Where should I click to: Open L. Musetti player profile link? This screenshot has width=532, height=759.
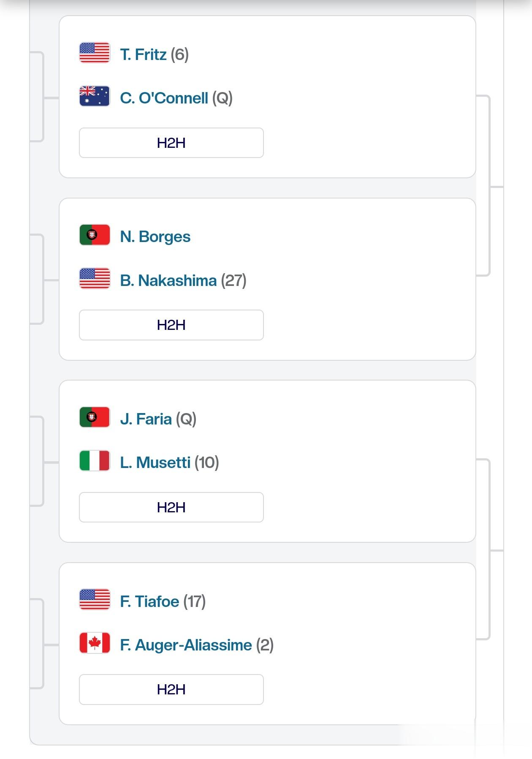point(155,462)
